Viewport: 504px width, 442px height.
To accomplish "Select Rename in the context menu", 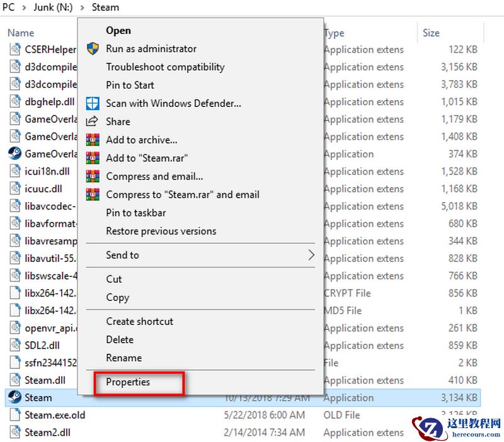I will tap(123, 358).
